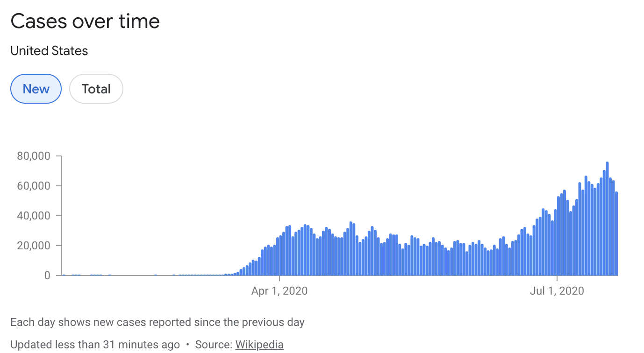Click the 0 baseline axis label
The height and width of the screenshot is (353, 644).
click(x=47, y=275)
